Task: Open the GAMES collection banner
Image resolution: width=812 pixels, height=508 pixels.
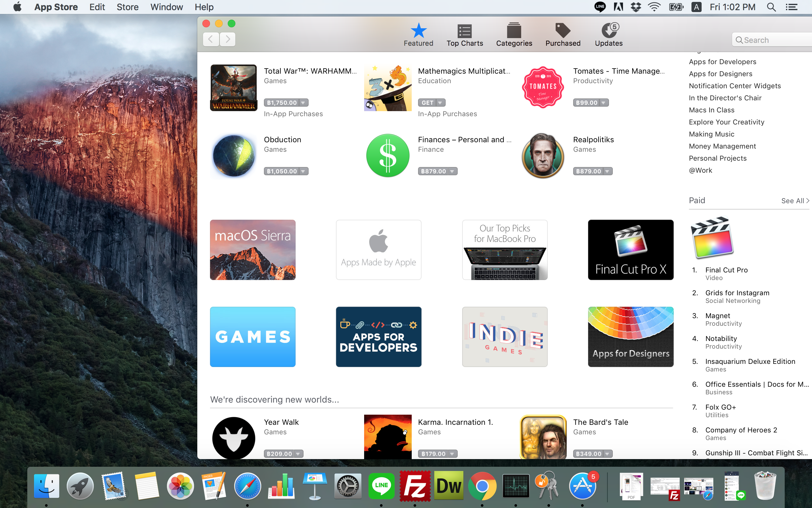Action: tap(253, 337)
